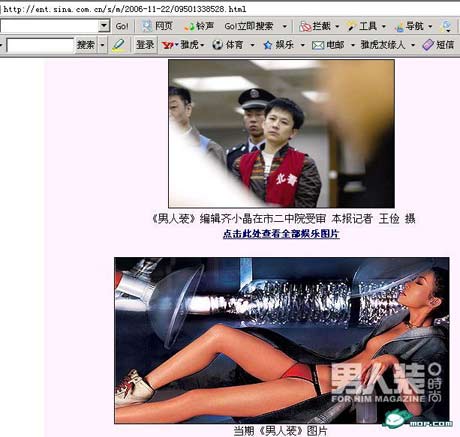Select the highlighter pen icon
Image resolution: width=460 pixels, height=437 pixels.
pyautogui.click(x=118, y=45)
